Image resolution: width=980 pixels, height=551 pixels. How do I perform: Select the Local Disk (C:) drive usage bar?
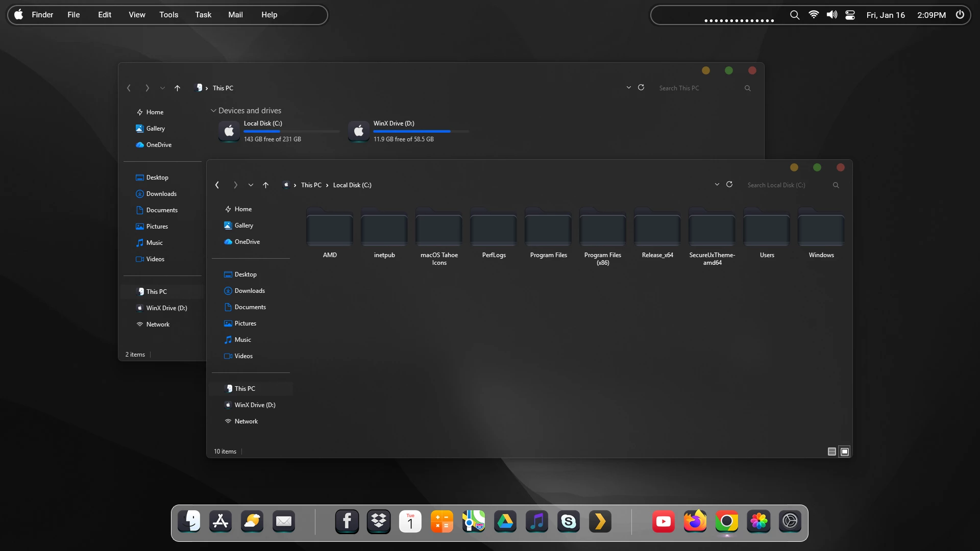click(291, 131)
